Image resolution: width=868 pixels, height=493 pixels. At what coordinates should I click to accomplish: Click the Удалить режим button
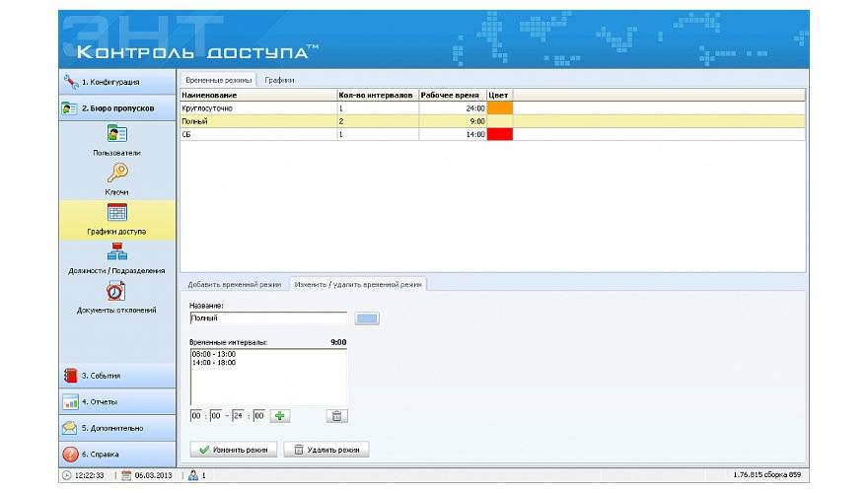tap(325, 450)
